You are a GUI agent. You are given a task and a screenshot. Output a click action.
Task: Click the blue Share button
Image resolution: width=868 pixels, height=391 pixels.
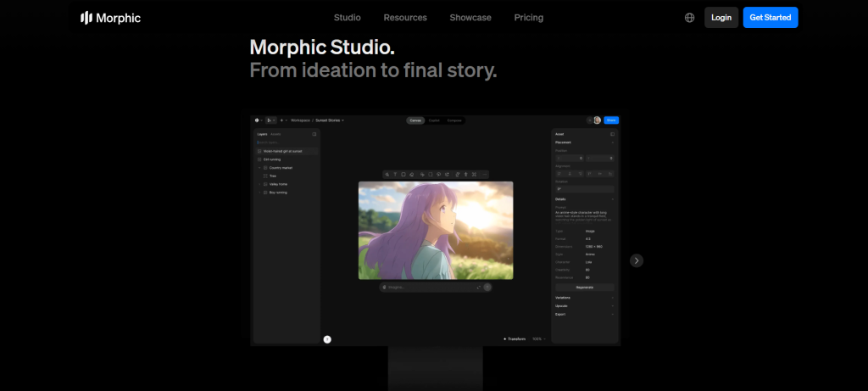pos(611,120)
